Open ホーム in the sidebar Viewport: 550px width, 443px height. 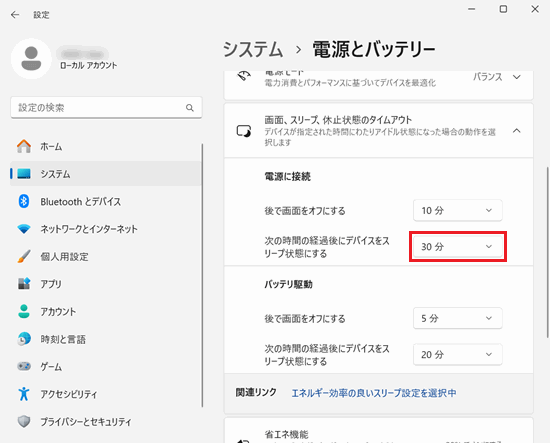(x=106, y=146)
